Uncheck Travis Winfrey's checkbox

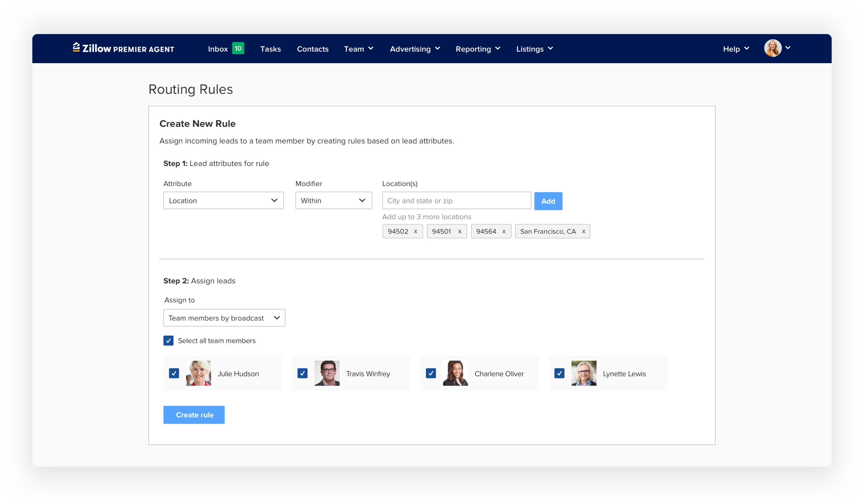pyautogui.click(x=302, y=373)
